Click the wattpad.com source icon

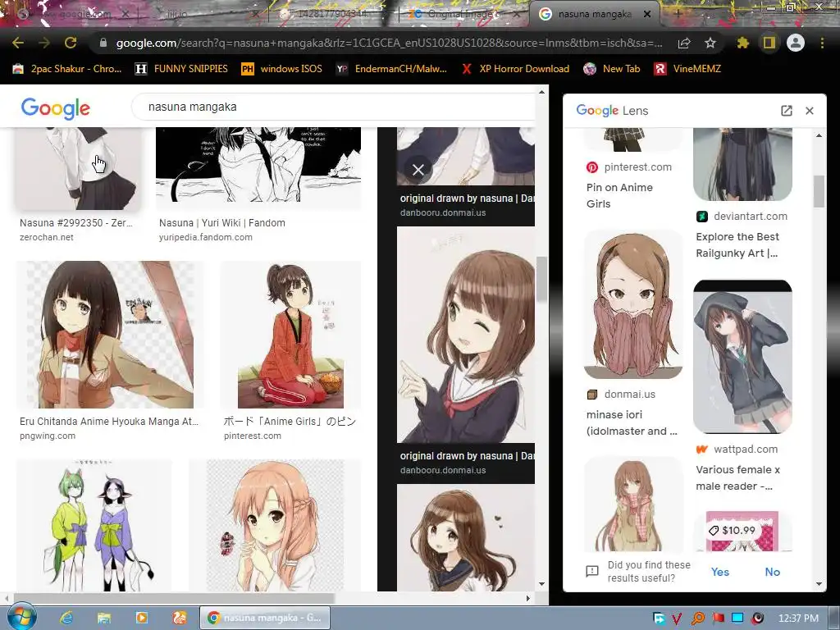[x=702, y=450]
